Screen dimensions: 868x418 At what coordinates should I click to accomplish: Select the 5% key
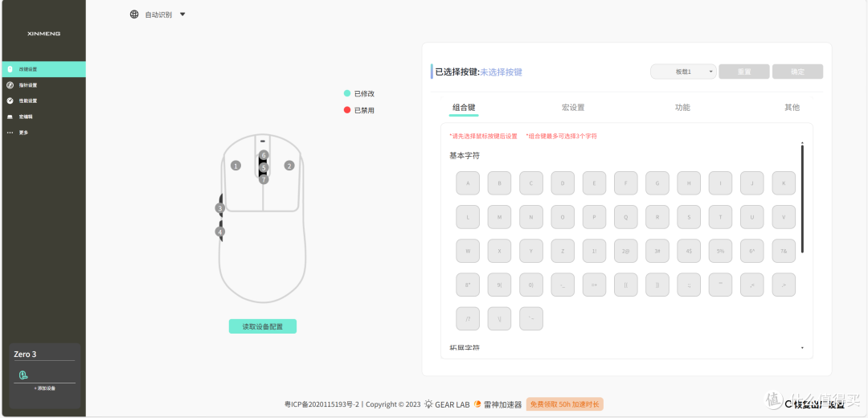tap(720, 251)
